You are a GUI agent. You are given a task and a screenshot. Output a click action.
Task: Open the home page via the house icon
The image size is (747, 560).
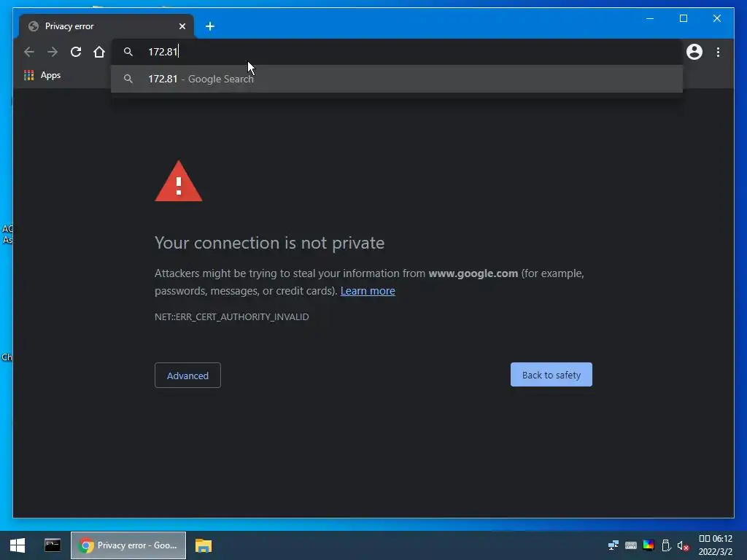tap(99, 52)
